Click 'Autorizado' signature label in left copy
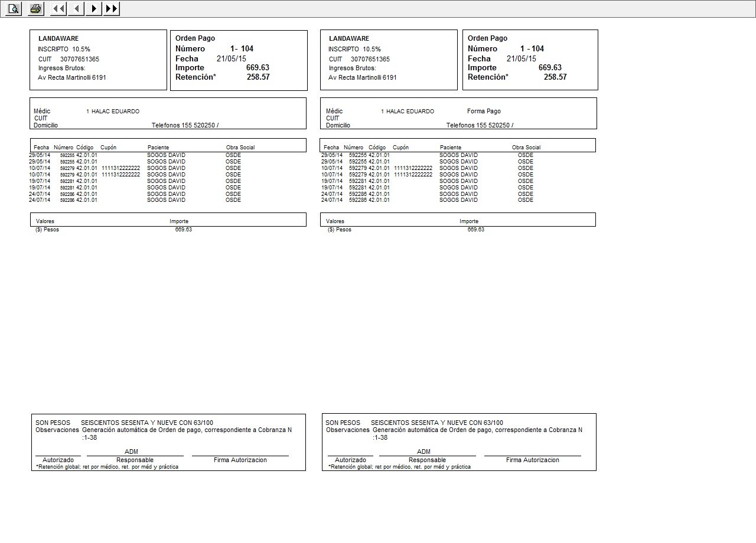The height and width of the screenshot is (543, 756). click(x=58, y=460)
